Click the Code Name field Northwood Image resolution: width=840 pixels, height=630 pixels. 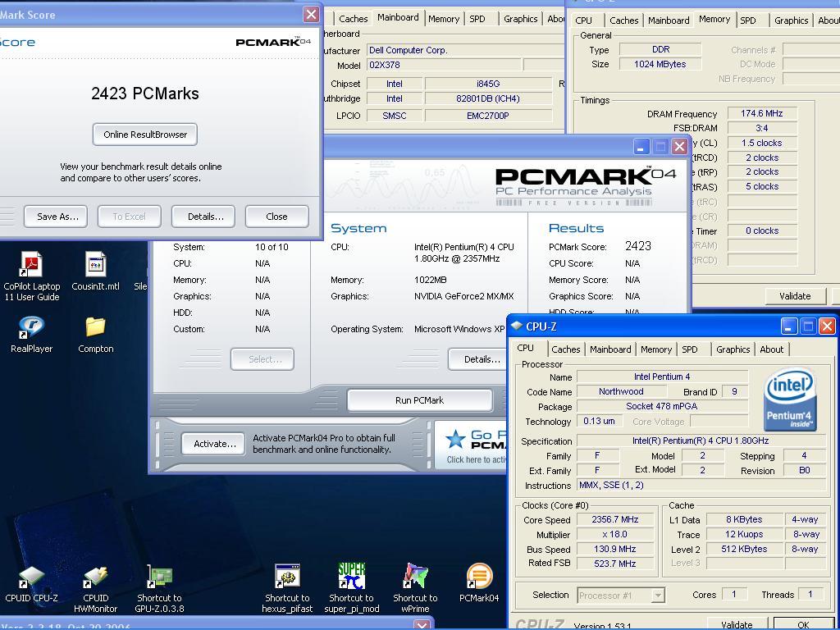point(622,391)
